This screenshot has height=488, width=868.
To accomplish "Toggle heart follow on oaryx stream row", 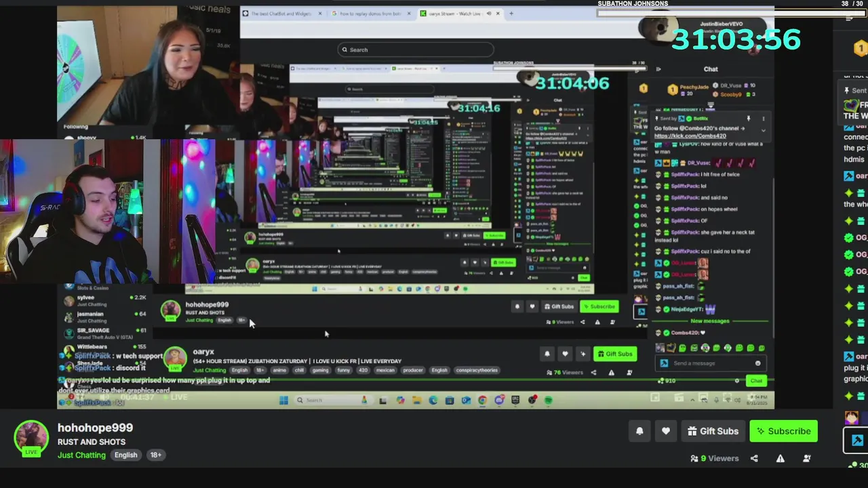I will [565, 354].
